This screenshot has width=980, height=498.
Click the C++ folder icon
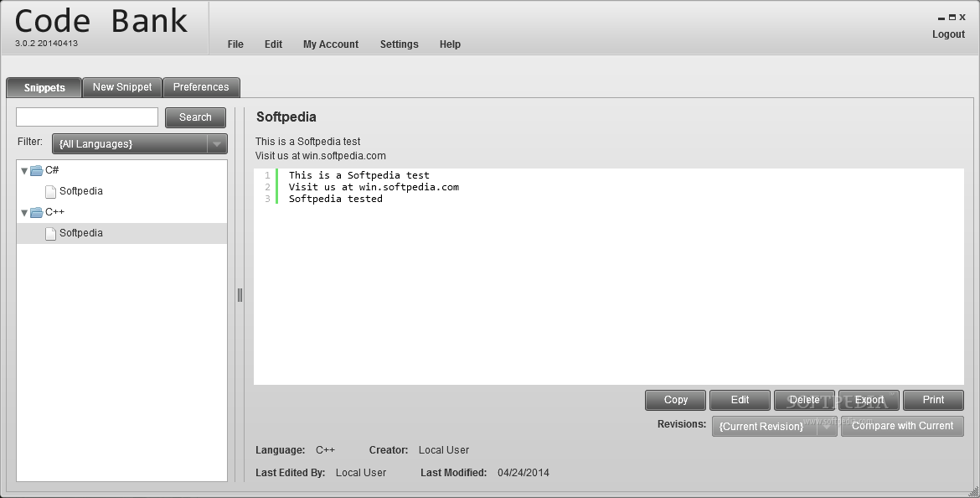pos(37,212)
